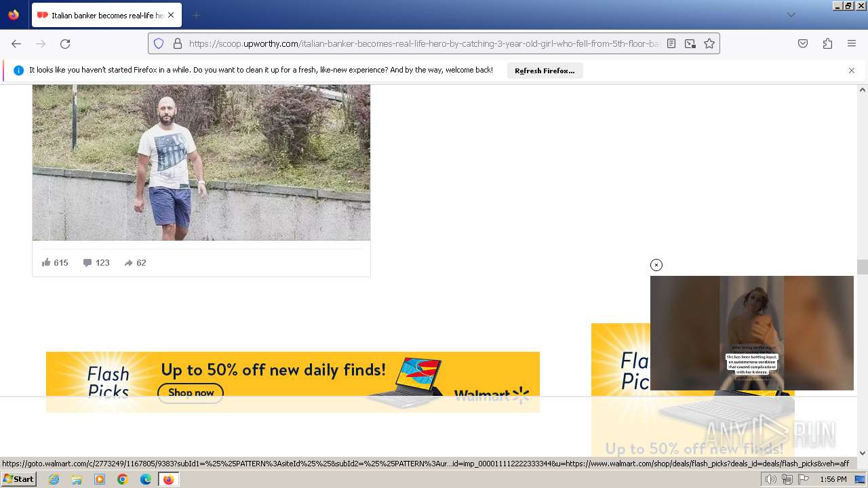Select Firefox taskbar button
The height and width of the screenshot is (488, 868).
pyautogui.click(x=168, y=479)
